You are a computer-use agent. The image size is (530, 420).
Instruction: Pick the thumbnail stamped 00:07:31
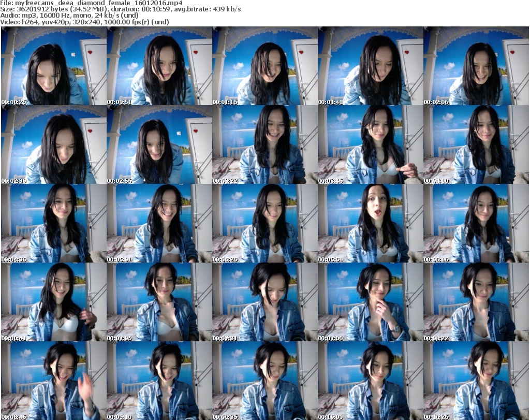(265, 302)
